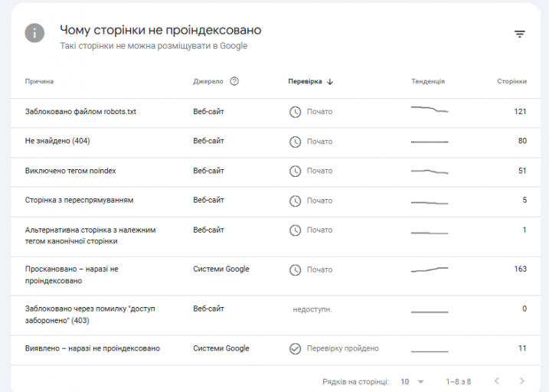549x392 pixels.
Task: Click the trend sparkline for robots.txt row
Action: coord(430,109)
